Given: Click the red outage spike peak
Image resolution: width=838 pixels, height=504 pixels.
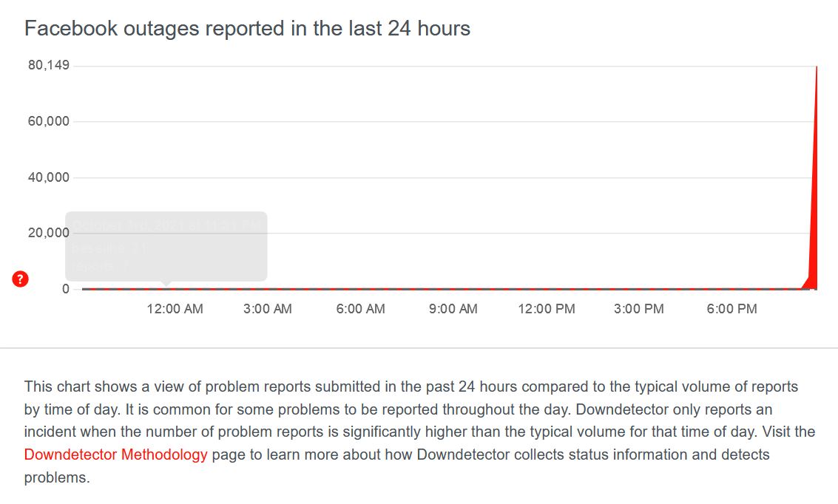Looking at the screenshot, I should click(816, 68).
